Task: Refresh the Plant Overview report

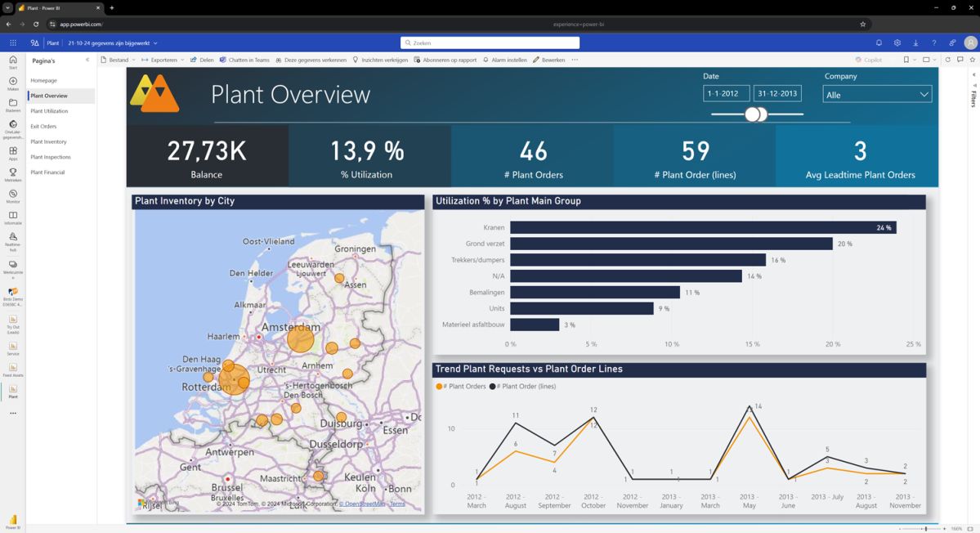Action: 947,59
